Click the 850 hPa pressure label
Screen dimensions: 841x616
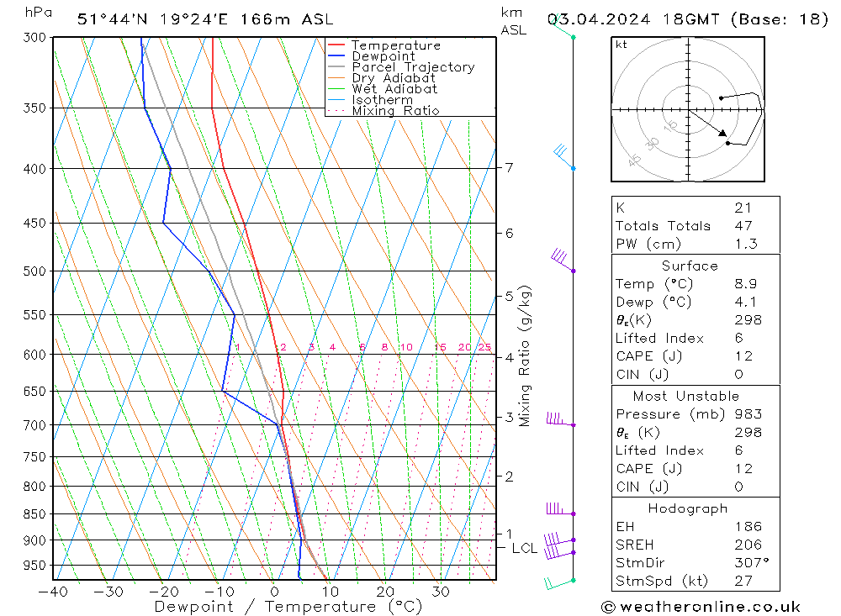[x=34, y=514]
